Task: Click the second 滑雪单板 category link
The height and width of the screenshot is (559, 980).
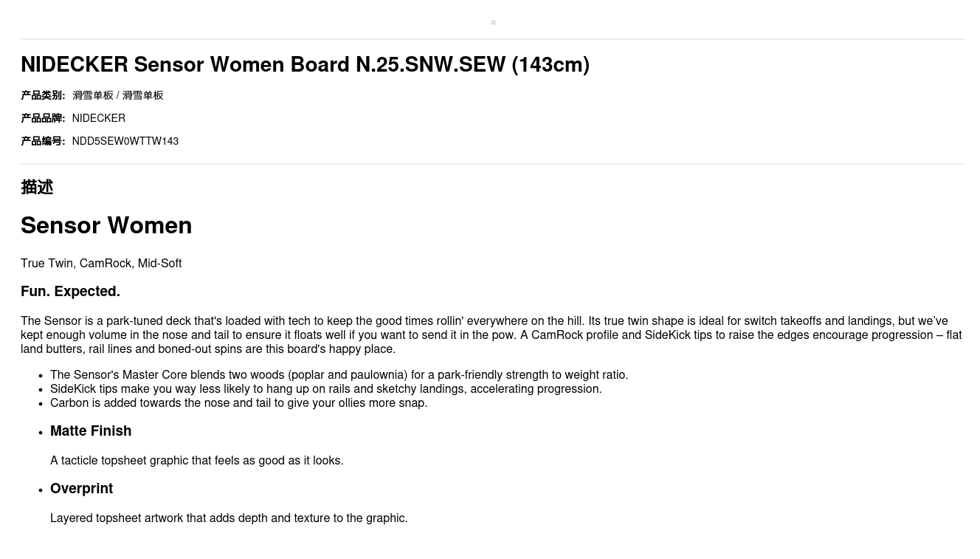Action: click(142, 95)
